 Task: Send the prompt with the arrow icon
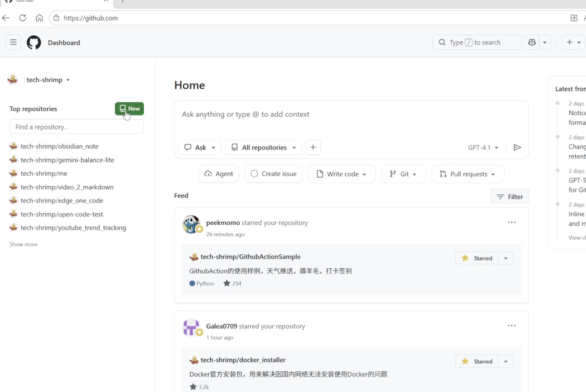coord(517,147)
